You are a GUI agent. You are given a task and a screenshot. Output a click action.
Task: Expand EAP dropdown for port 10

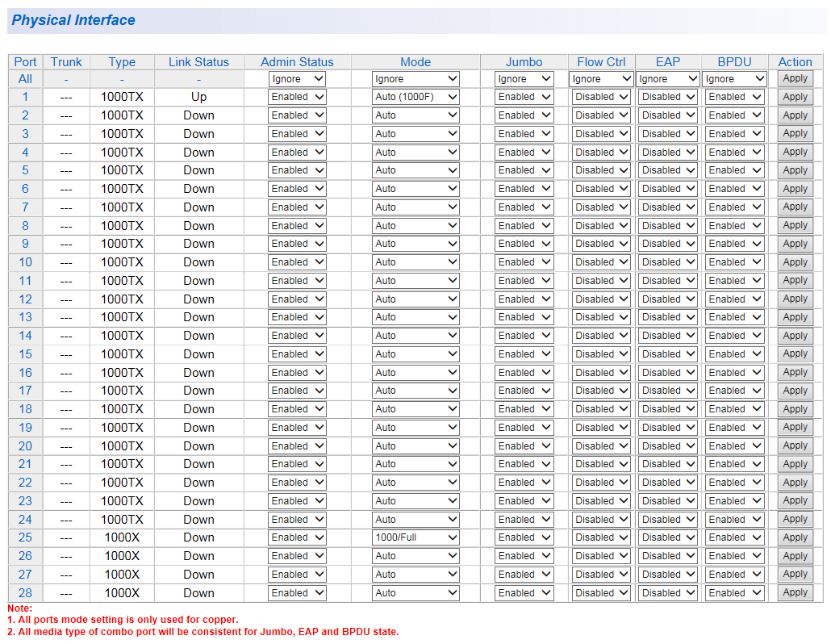668,262
